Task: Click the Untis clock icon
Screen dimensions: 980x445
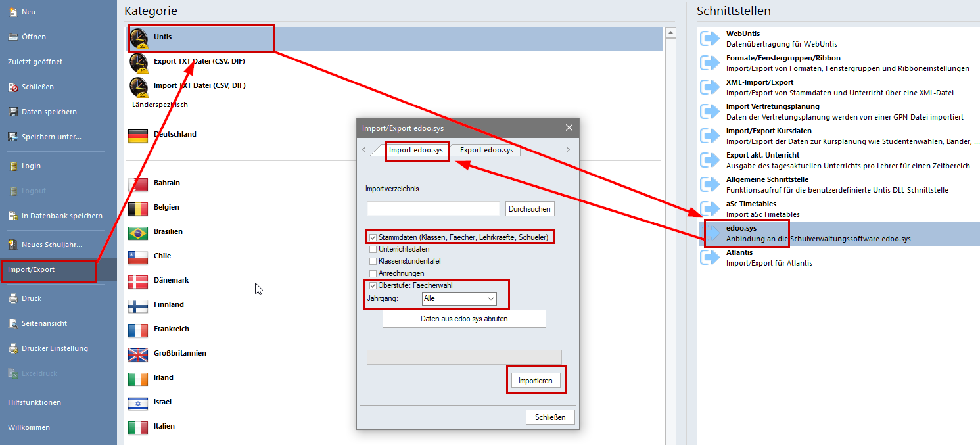Action: (x=139, y=39)
